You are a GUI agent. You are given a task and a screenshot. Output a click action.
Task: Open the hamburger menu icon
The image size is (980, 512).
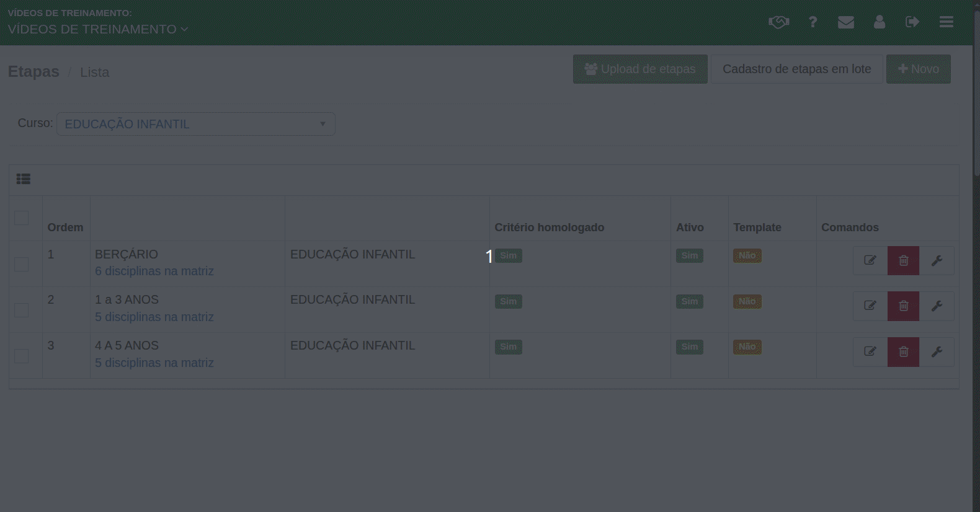(946, 22)
